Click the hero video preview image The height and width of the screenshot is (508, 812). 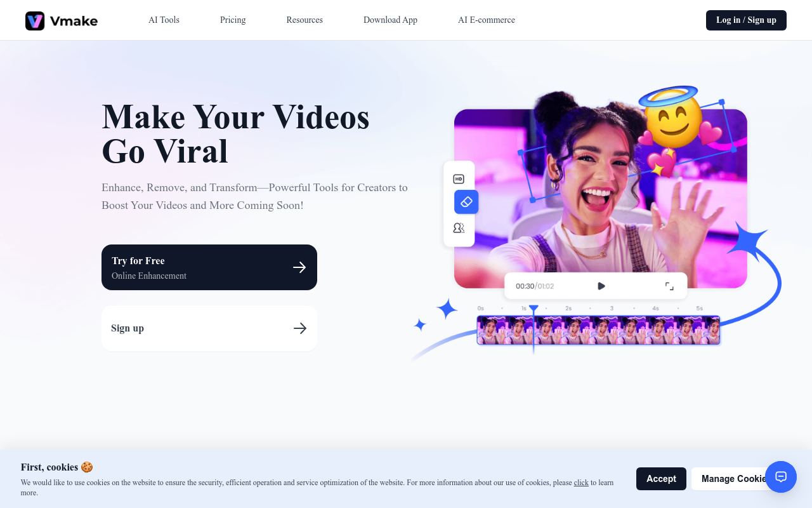pyautogui.click(x=600, y=198)
